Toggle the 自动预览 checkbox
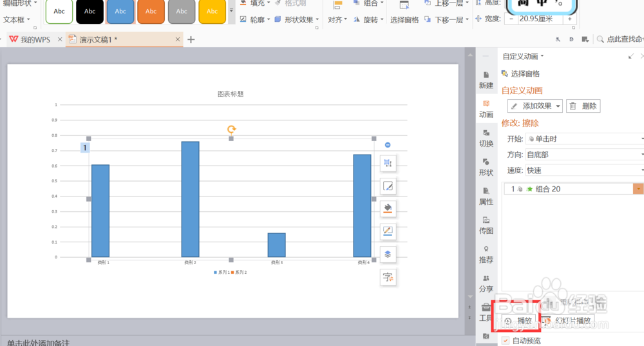This screenshot has width=644, height=346. pyautogui.click(x=506, y=341)
